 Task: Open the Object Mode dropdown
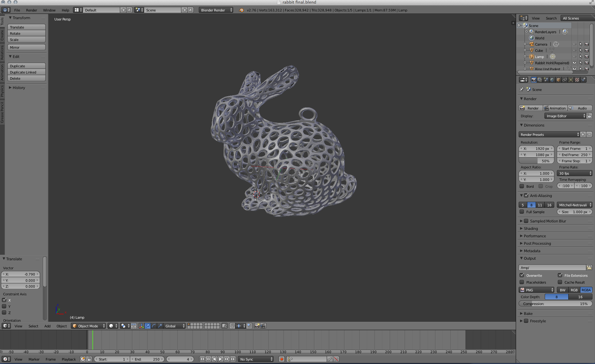coord(88,326)
